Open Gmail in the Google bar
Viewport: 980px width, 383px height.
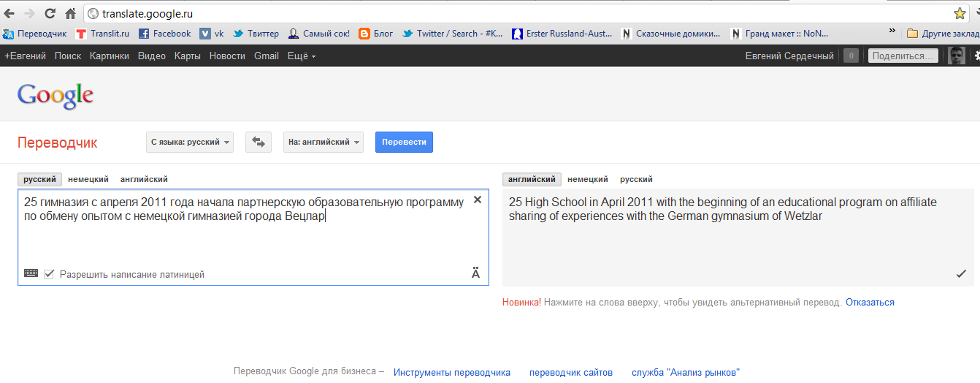267,56
